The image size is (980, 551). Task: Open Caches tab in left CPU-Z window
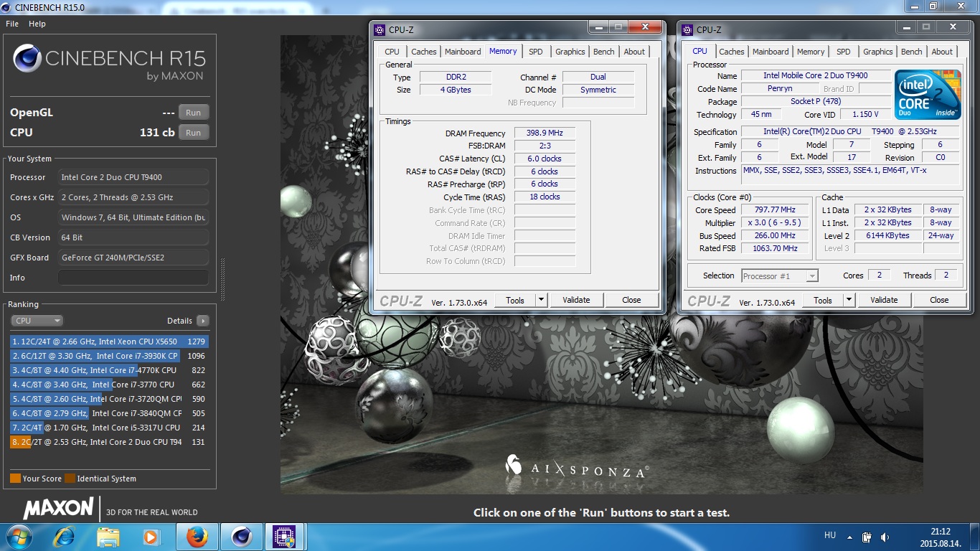tap(423, 52)
